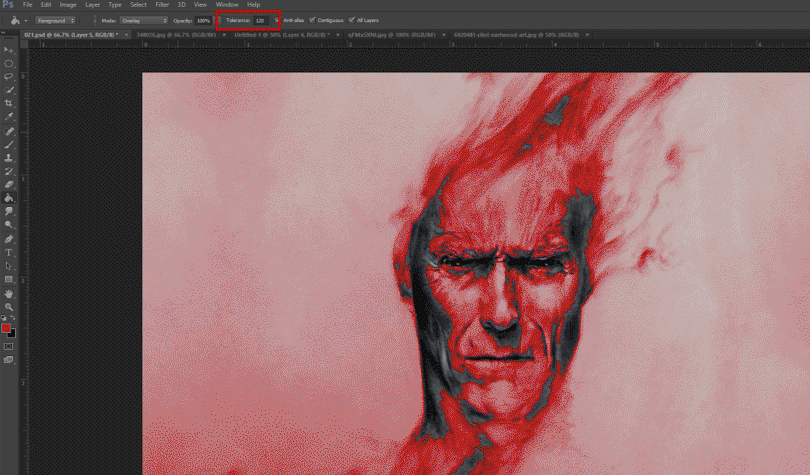Select the Zoom tool in toolbar

coord(9,307)
